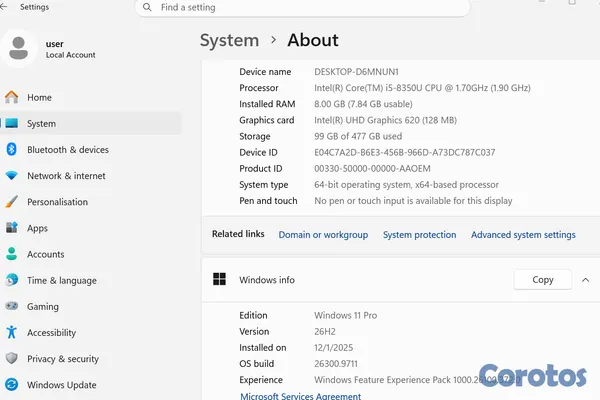Viewport: 600px width, 400px height.
Task: Copy the Windows info details
Action: [543, 280]
